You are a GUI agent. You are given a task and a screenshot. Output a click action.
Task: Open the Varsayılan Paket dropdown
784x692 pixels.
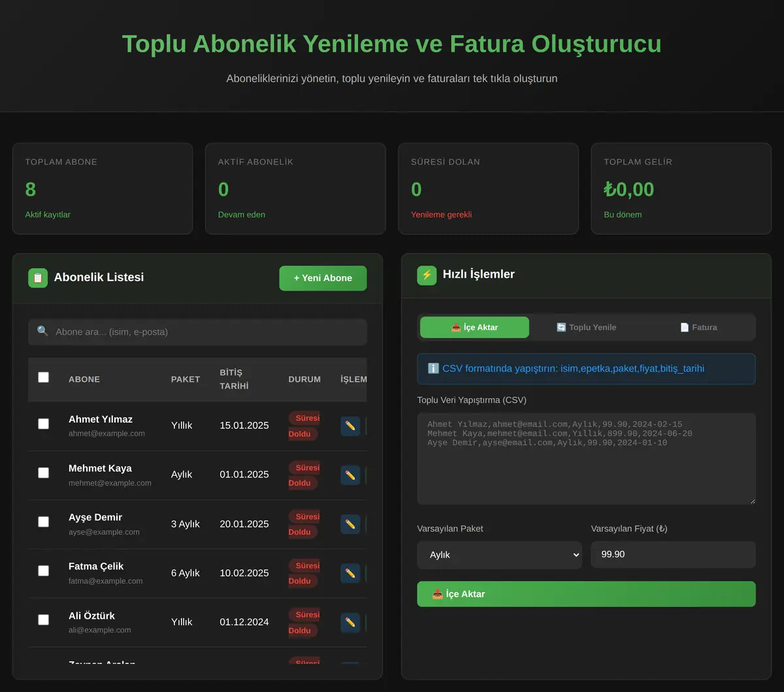pos(499,555)
